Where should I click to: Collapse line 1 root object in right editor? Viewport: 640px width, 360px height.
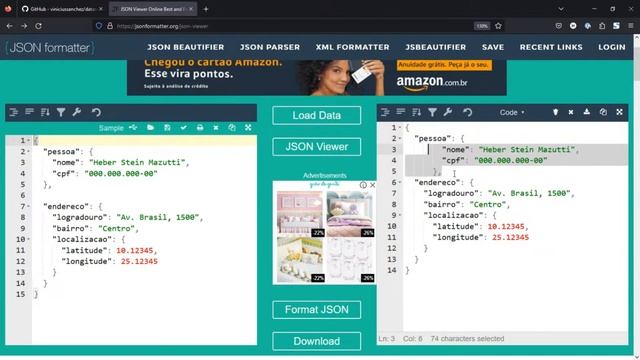tap(400, 128)
